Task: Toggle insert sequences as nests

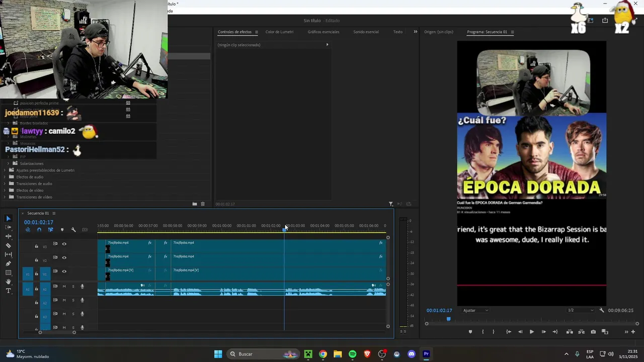Action: click(x=28, y=230)
